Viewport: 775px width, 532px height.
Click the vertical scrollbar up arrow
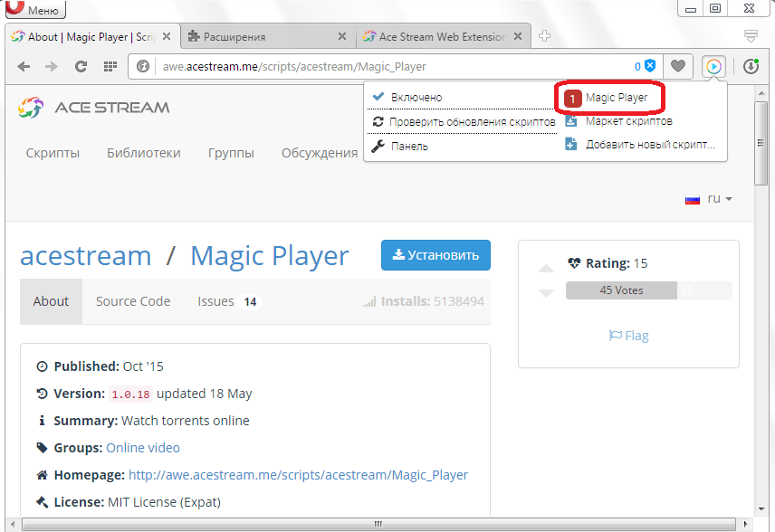(761, 92)
